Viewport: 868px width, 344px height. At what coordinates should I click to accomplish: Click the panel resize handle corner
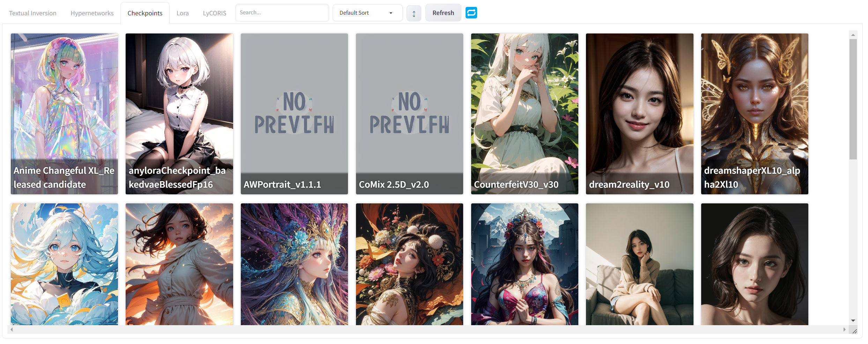854,331
